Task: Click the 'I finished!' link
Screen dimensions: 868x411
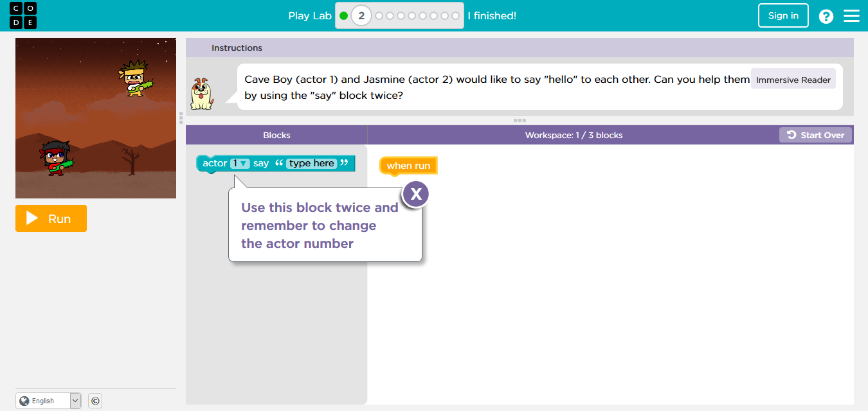Action: [492, 15]
